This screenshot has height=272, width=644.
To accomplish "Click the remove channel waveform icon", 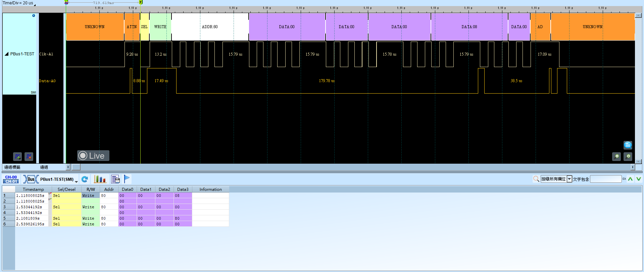I will point(29,156).
